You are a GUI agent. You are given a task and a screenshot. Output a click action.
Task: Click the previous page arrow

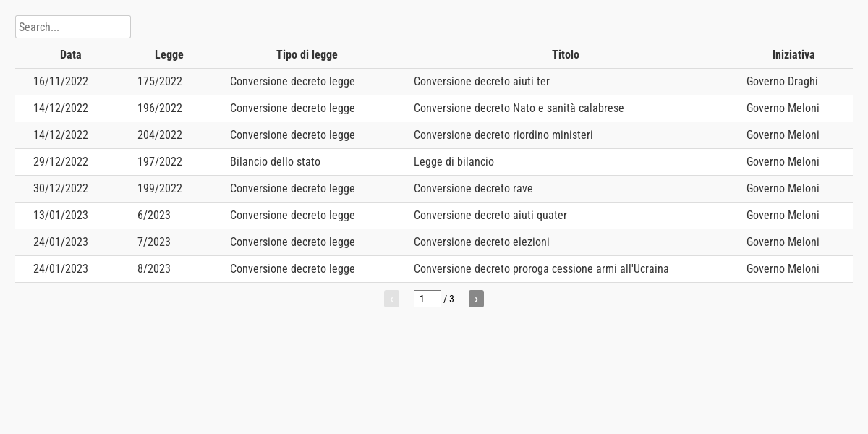(x=391, y=299)
